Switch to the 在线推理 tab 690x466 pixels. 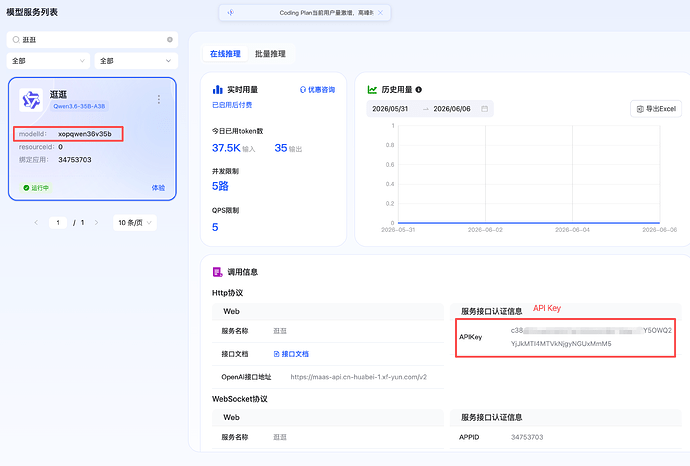(x=225, y=54)
